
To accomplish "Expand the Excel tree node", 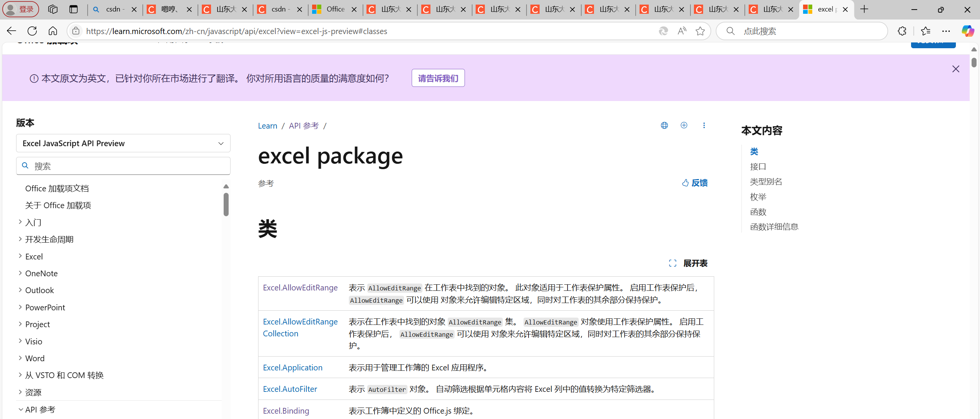I will (x=20, y=256).
